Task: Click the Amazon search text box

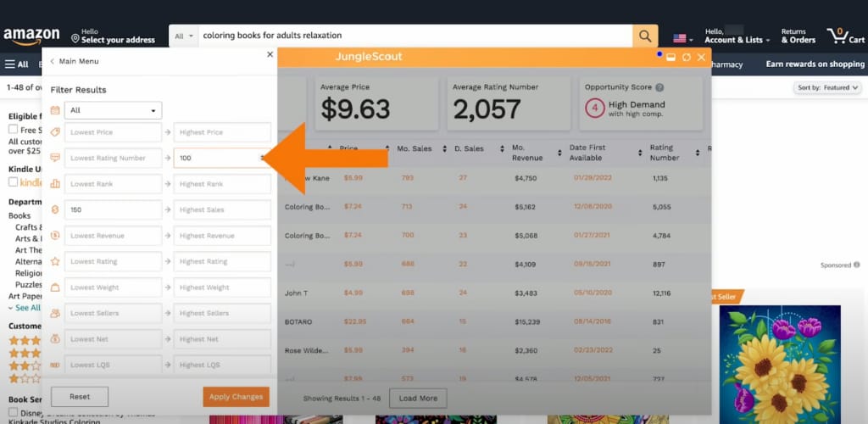Action: 415,36
